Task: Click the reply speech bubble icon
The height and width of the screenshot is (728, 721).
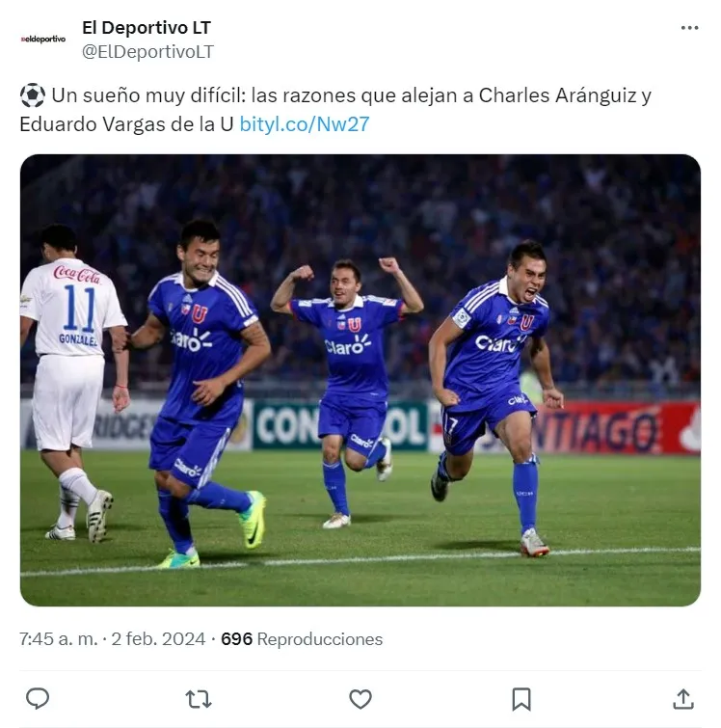Action: point(38,699)
